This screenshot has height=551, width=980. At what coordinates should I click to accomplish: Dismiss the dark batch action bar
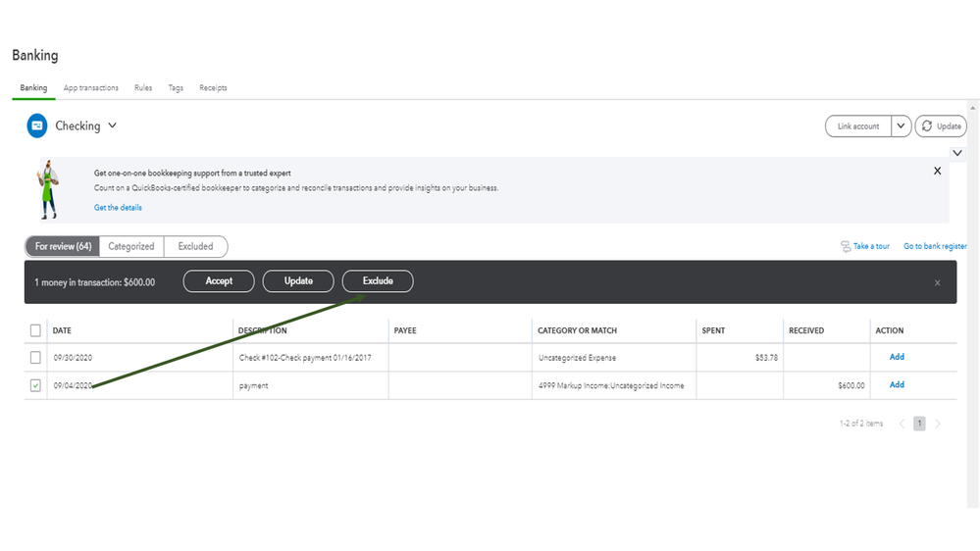[x=937, y=282]
